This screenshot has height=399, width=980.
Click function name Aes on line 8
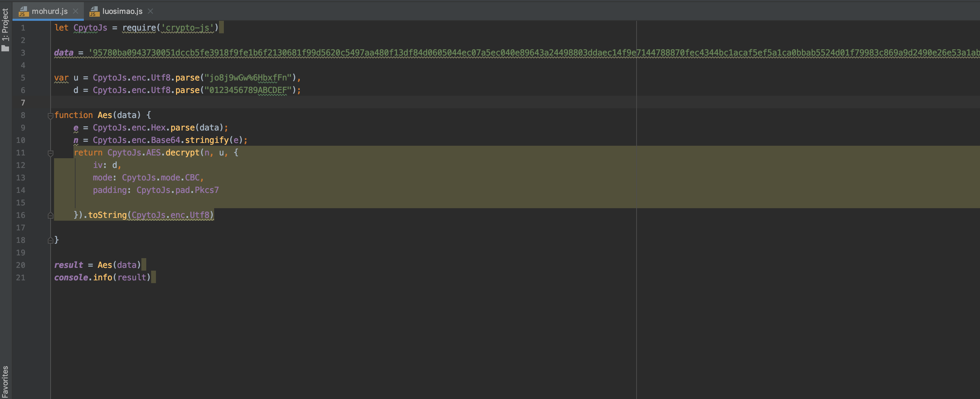(105, 115)
